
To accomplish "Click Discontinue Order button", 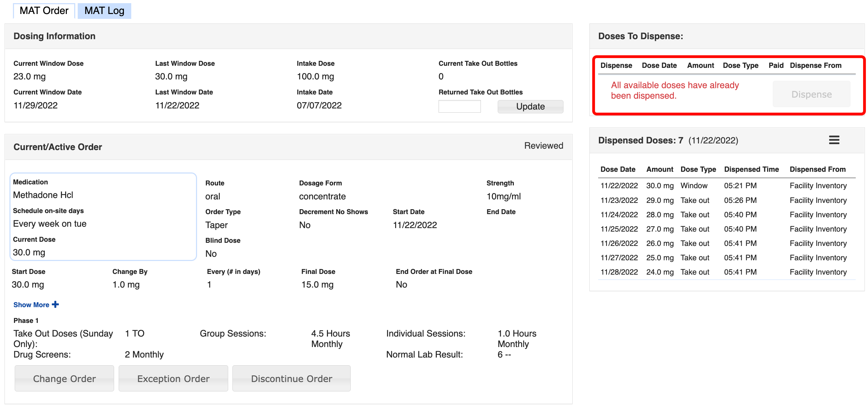I will (x=291, y=379).
